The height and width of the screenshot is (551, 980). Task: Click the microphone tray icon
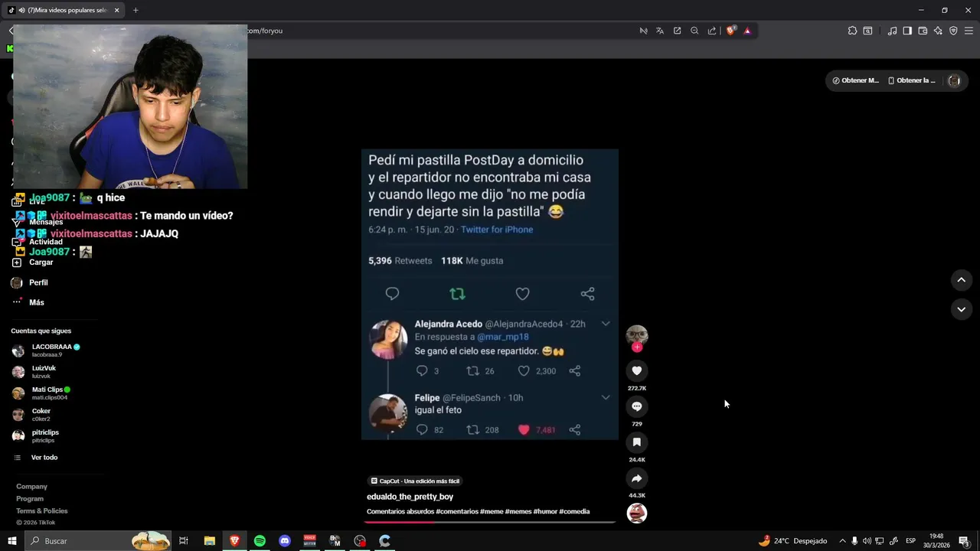(x=854, y=541)
